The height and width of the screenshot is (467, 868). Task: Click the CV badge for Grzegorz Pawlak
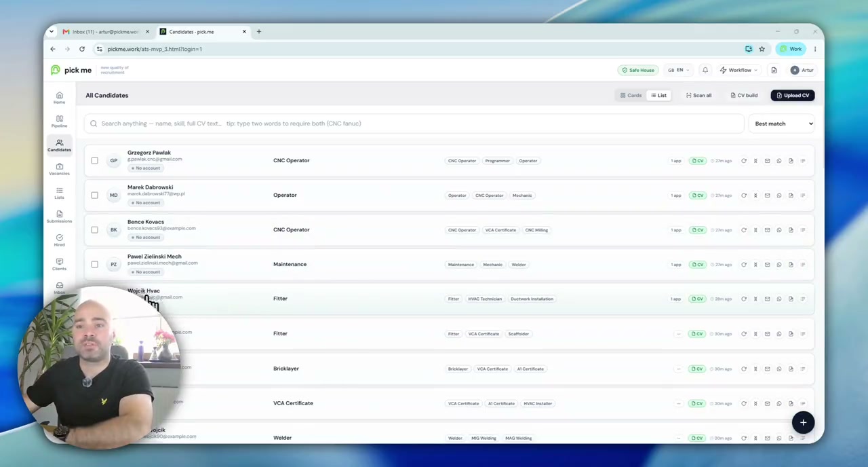[698, 161]
